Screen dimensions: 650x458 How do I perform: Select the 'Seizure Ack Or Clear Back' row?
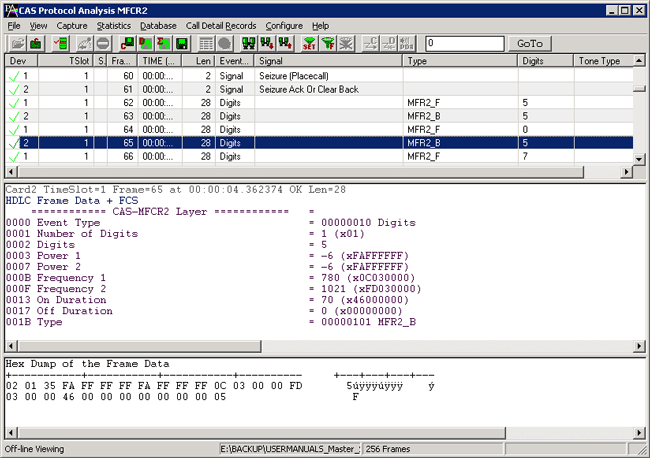point(319,89)
